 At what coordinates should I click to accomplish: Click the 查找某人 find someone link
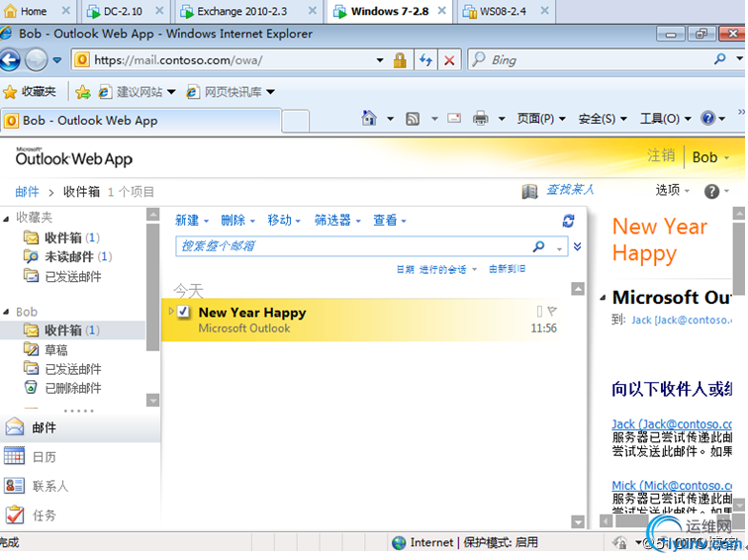[x=570, y=190]
